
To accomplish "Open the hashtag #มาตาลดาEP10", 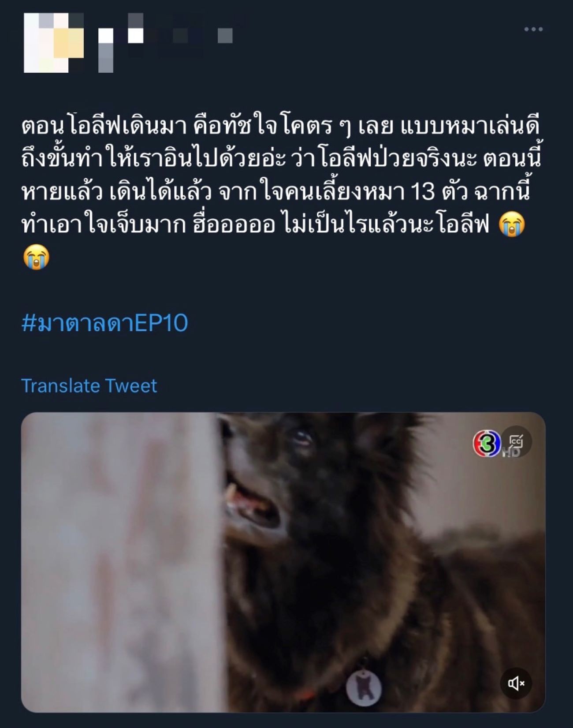I will pyautogui.click(x=105, y=323).
